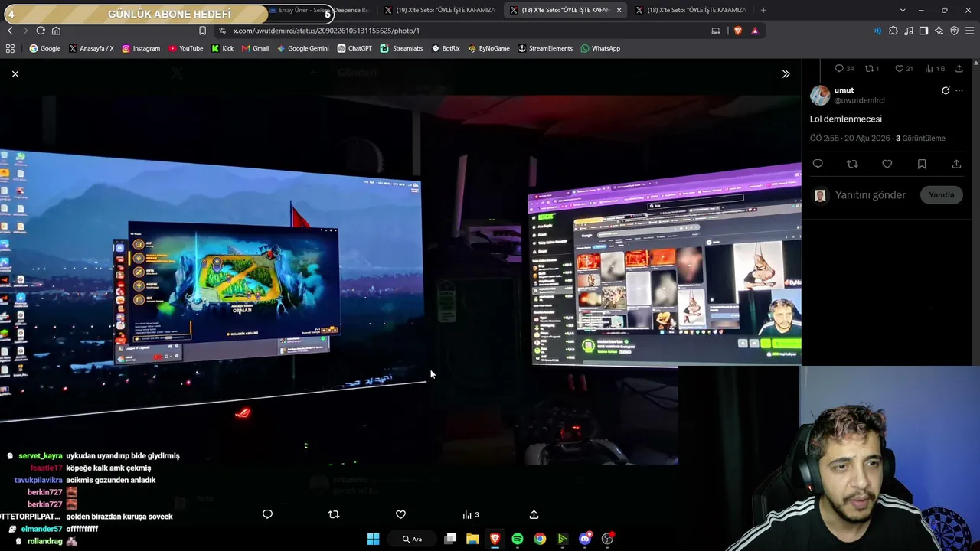The width and height of the screenshot is (980, 551).
Task: Open OBS Studio from the taskbar
Action: (607, 539)
